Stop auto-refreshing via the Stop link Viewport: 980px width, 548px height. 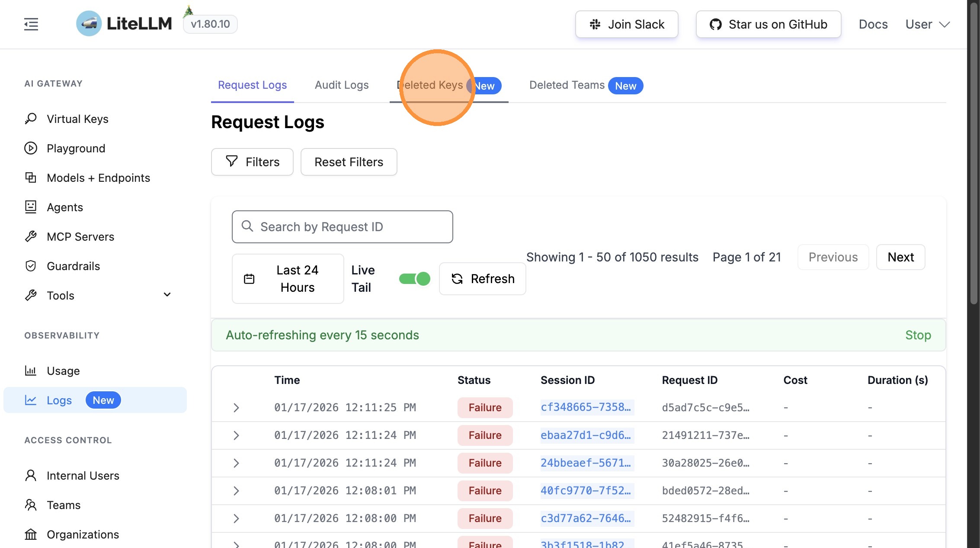coord(918,335)
